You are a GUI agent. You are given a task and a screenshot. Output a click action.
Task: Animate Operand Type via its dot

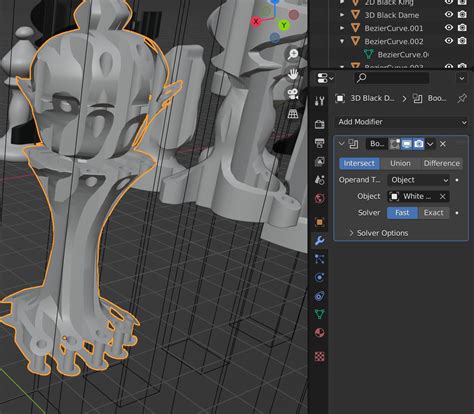pos(457,180)
